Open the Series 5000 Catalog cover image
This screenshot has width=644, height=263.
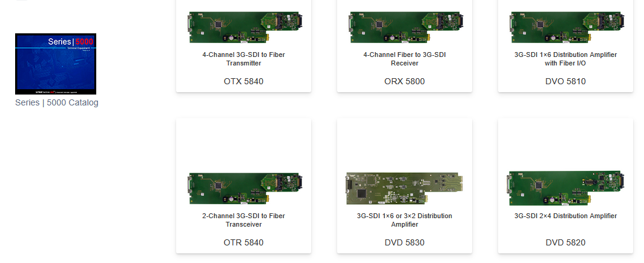point(56,64)
